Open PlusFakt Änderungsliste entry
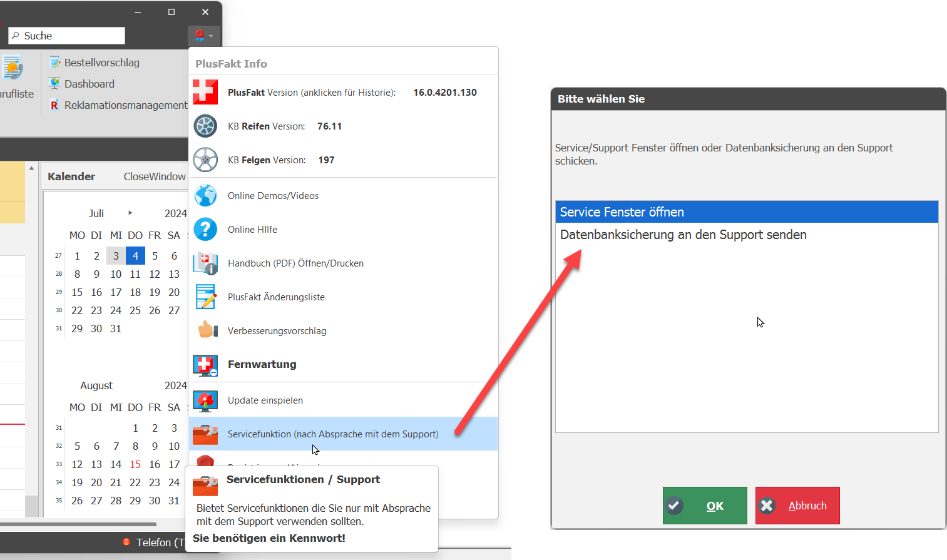947x560 pixels. [343, 297]
